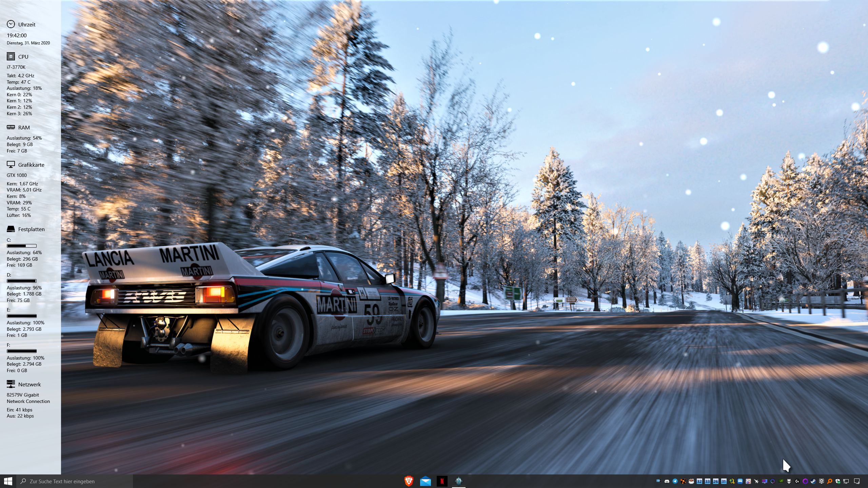Click the taskbar search field
Screen dimensions: 868x488
pyautogui.click(x=75, y=481)
